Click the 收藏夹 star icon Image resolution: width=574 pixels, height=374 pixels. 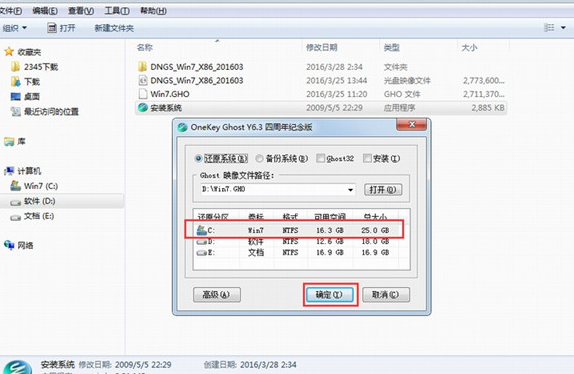click(x=9, y=52)
